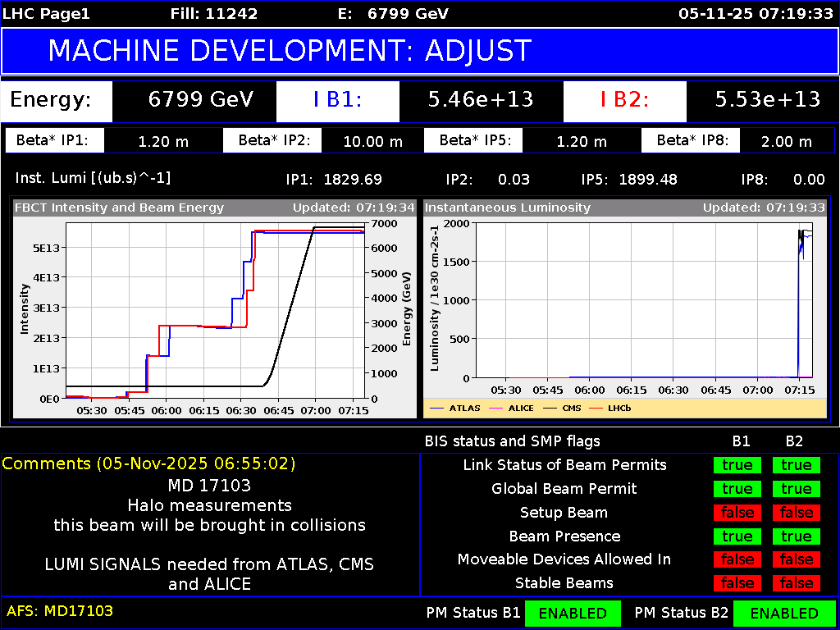840x630 pixels.
Task: Toggle the Stable Beams false indicator for B1
Action: pyautogui.click(x=737, y=583)
